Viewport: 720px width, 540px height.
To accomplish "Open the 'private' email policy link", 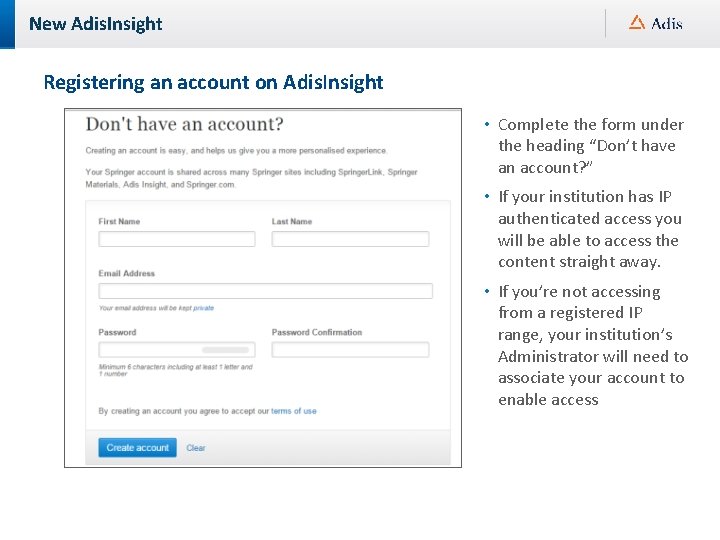I will pyautogui.click(x=203, y=308).
